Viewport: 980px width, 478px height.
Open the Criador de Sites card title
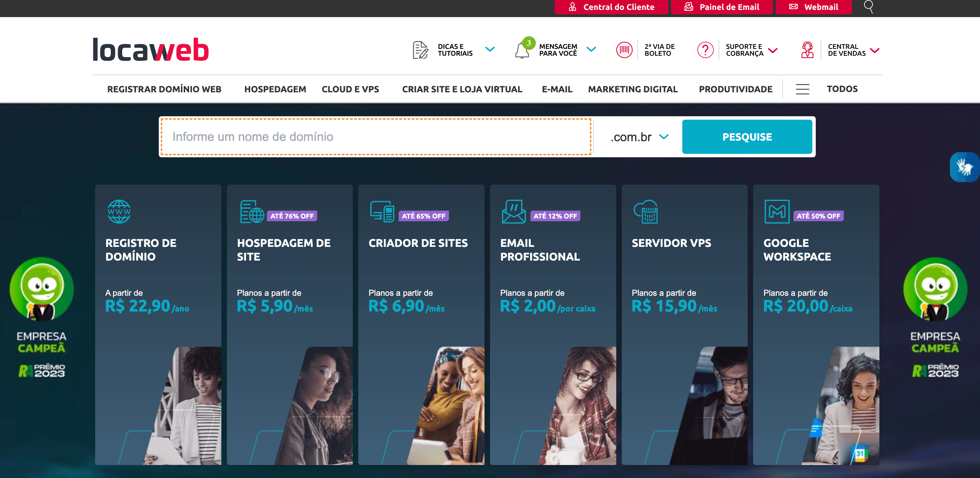[x=418, y=243]
